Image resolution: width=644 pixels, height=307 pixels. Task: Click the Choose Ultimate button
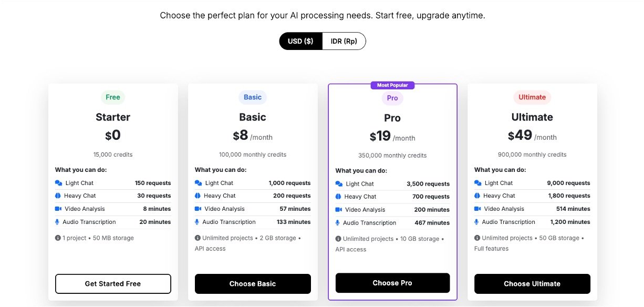(x=532, y=284)
